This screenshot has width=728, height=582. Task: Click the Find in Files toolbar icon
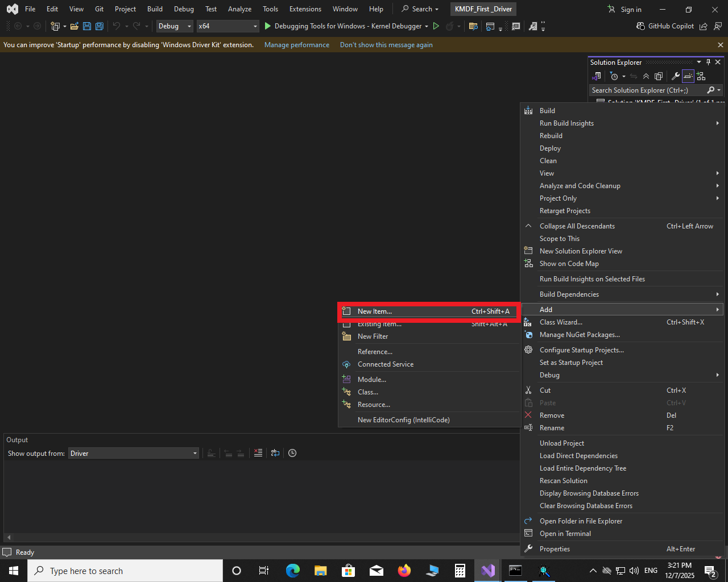pyautogui.click(x=473, y=26)
